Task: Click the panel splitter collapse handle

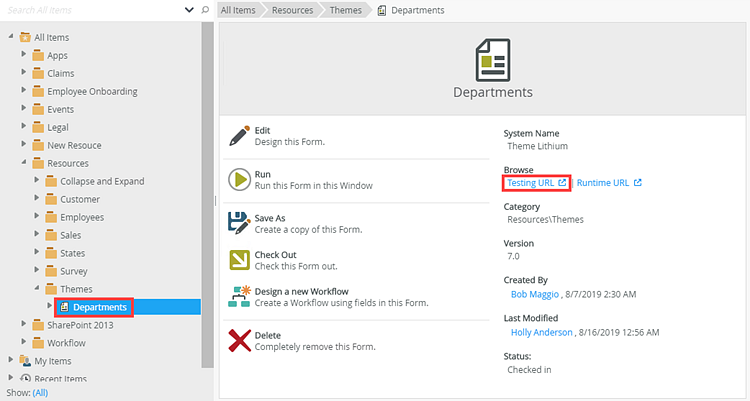Action: tap(216, 201)
